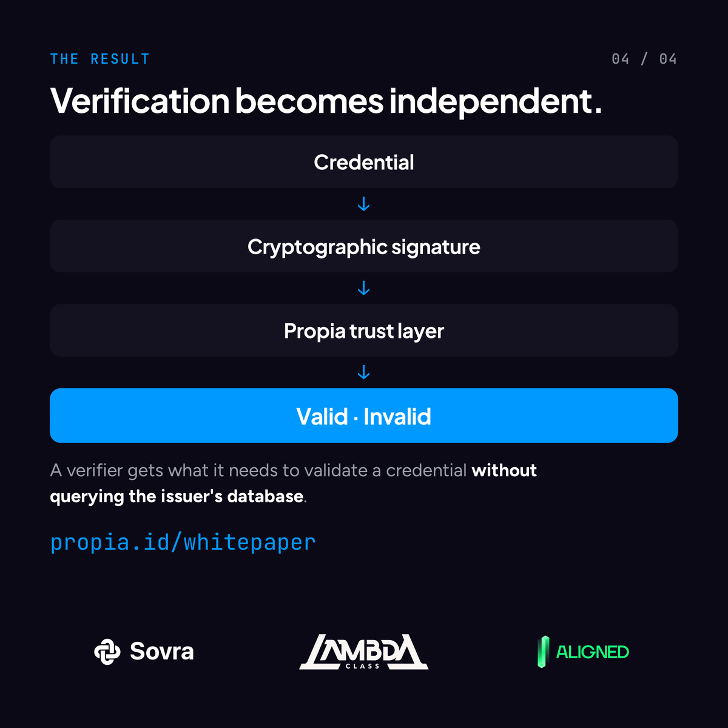Open the propia.id/whitepaper link

coord(183,542)
